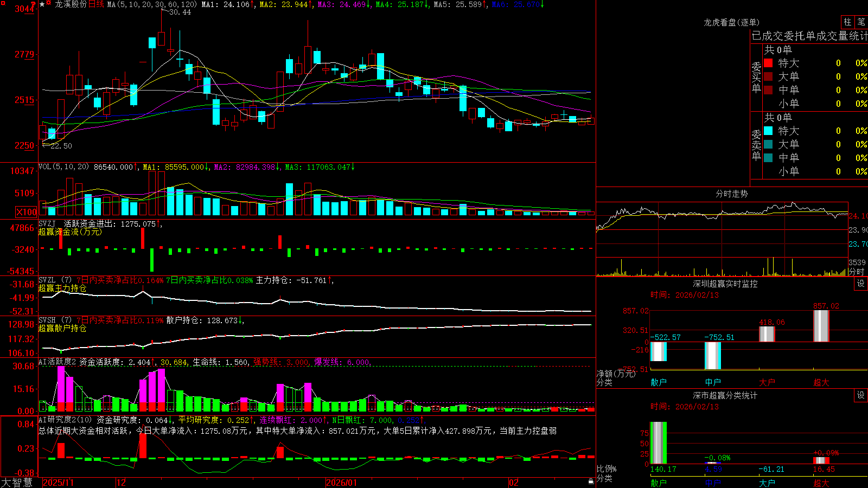
Task: Toggle the favorite star beside 龙溪股份
Action: [x=42, y=4]
